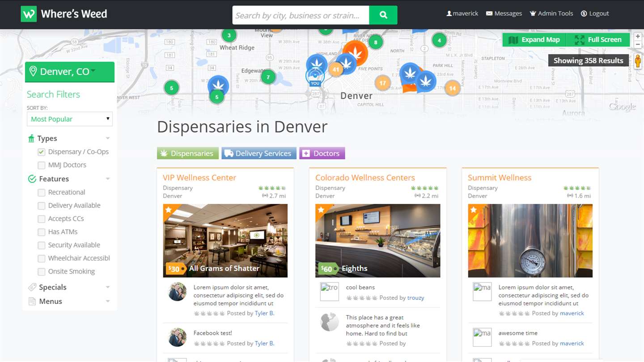The image size is (644, 362).
Task: Click the VIP Wellness Center star rating
Action: pos(272,188)
